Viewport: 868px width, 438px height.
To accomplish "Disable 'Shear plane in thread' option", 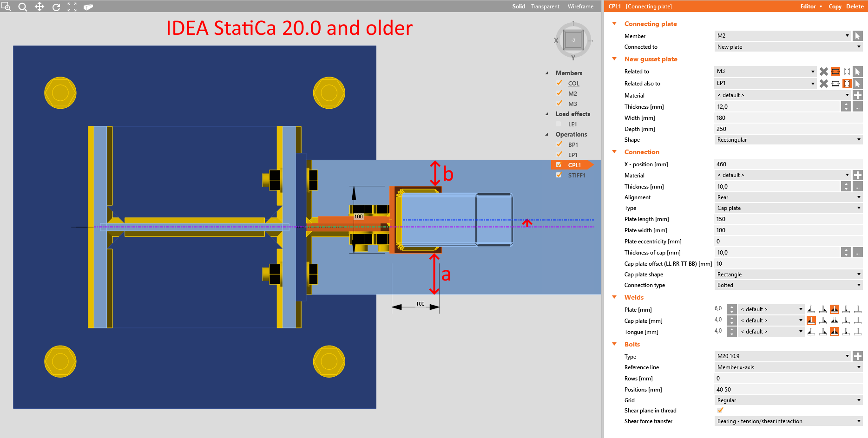I will [x=720, y=410].
